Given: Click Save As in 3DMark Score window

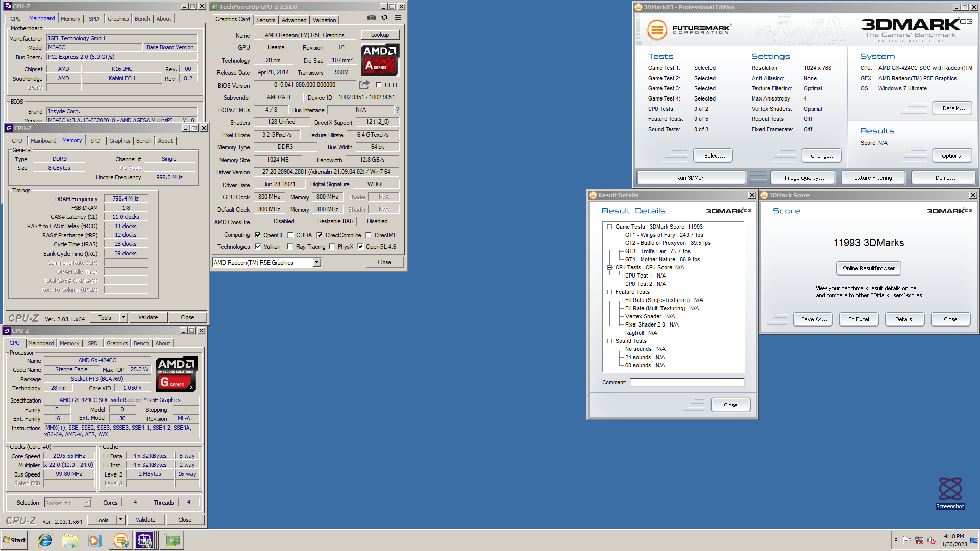Looking at the screenshot, I should pos(814,319).
